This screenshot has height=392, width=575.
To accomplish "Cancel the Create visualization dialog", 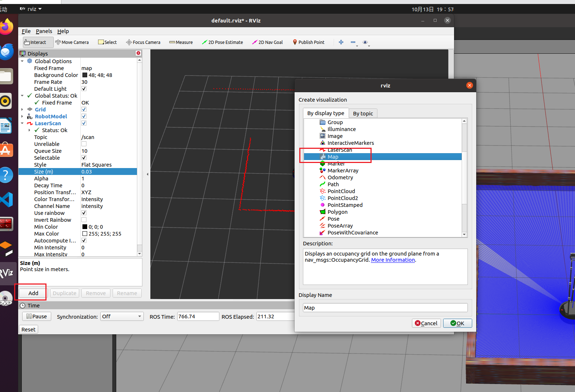I will click(x=426, y=323).
